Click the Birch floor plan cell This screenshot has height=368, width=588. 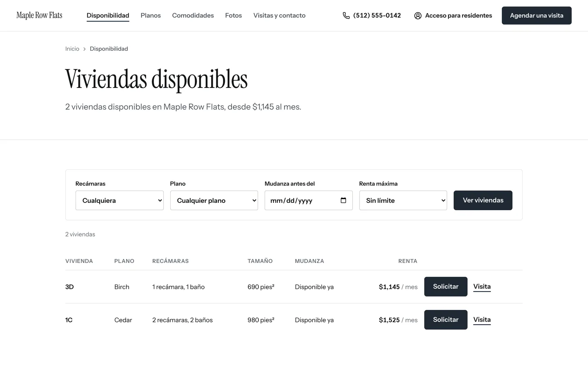pos(122,287)
